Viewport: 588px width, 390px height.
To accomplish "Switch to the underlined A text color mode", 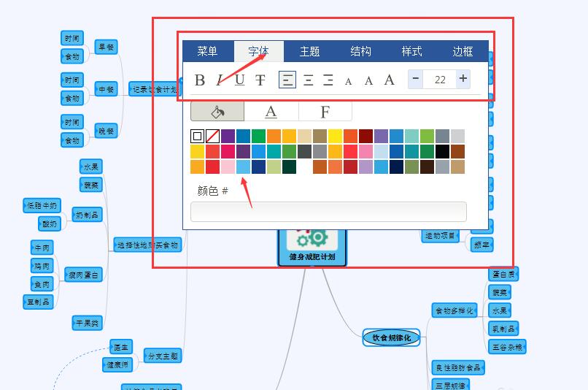I will (271, 112).
